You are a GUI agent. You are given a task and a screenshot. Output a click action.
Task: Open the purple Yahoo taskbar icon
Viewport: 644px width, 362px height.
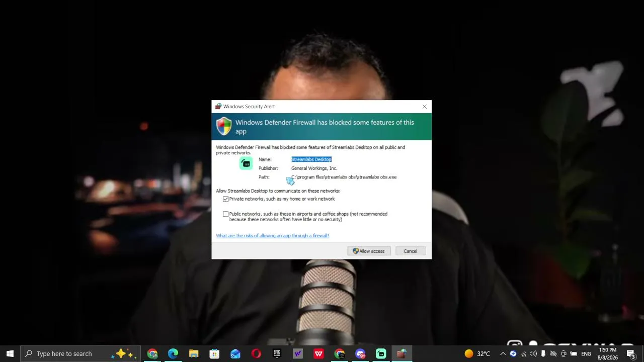pos(298,353)
